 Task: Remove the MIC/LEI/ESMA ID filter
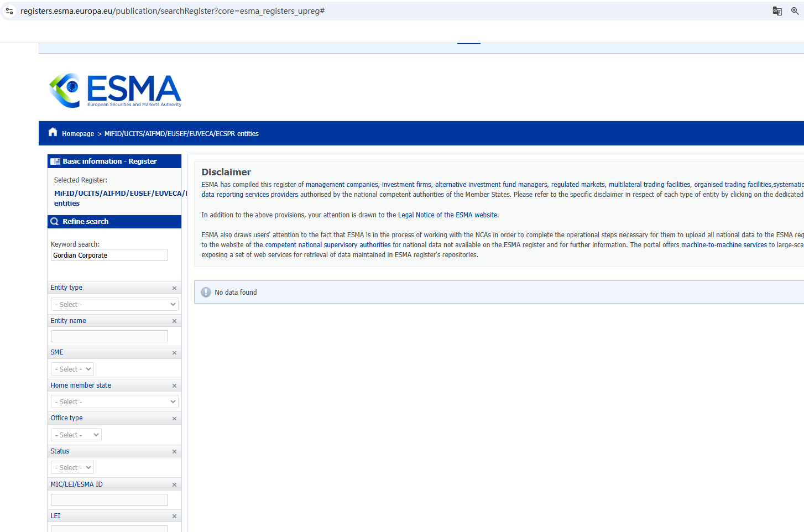coord(174,485)
